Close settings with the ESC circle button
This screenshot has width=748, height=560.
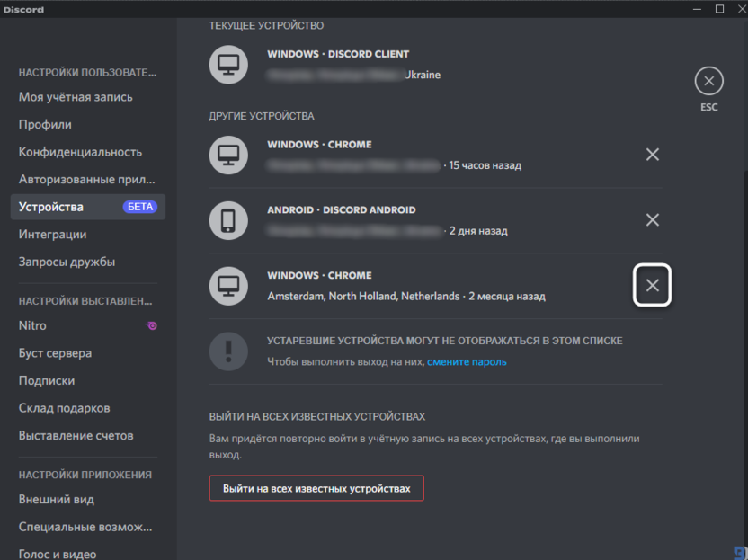tap(708, 81)
